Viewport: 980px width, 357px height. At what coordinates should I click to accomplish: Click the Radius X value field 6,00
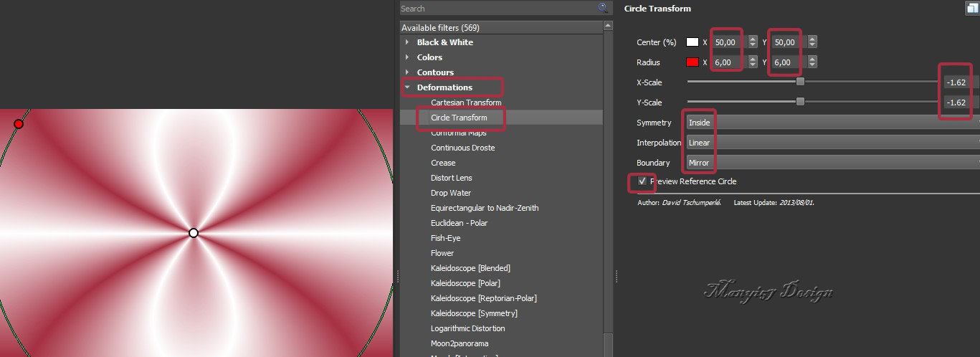pos(730,62)
